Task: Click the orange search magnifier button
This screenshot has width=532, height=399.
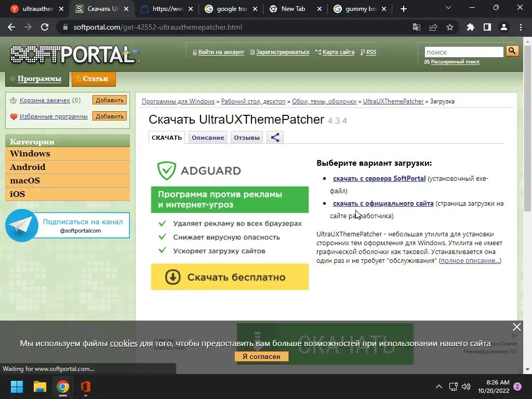Action: pyautogui.click(x=512, y=51)
